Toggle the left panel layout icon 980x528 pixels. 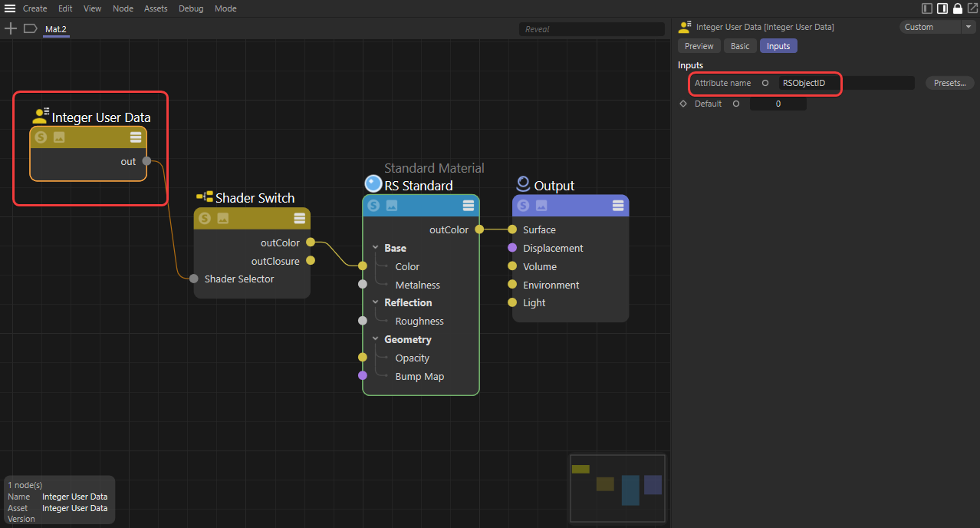[x=927, y=8]
